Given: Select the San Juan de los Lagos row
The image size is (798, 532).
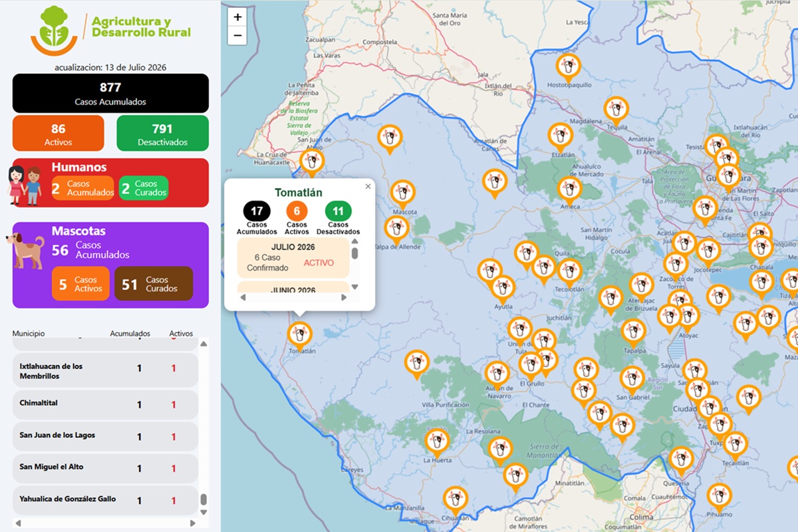Looking at the screenshot, I should pyautogui.click(x=106, y=436).
